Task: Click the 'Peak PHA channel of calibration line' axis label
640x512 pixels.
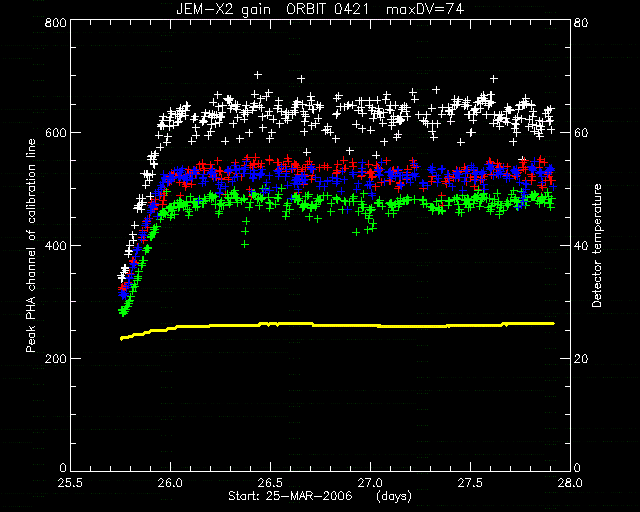Action: 31,246
